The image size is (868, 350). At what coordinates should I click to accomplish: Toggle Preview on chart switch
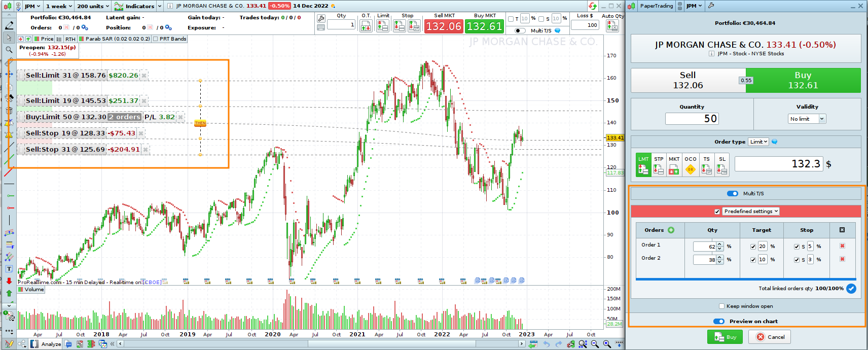(719, 321)
